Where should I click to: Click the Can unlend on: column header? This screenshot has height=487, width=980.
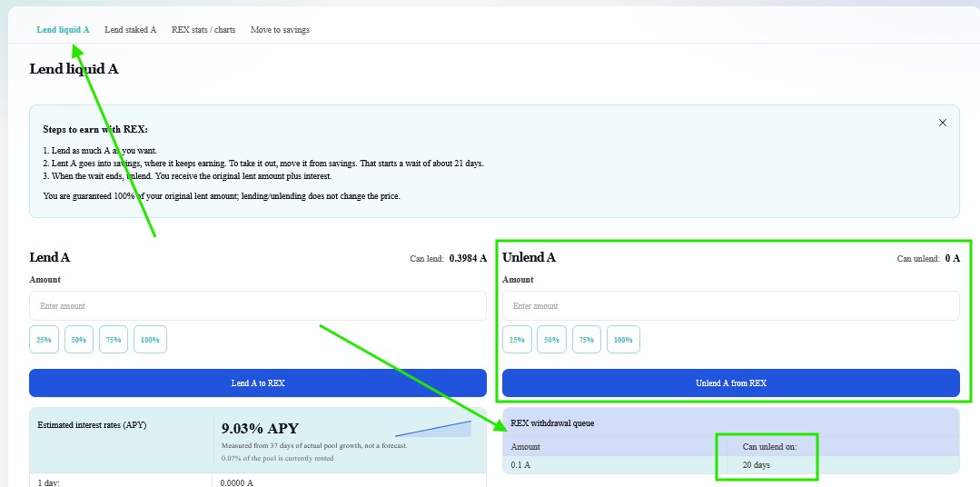[x=769, y=446]
